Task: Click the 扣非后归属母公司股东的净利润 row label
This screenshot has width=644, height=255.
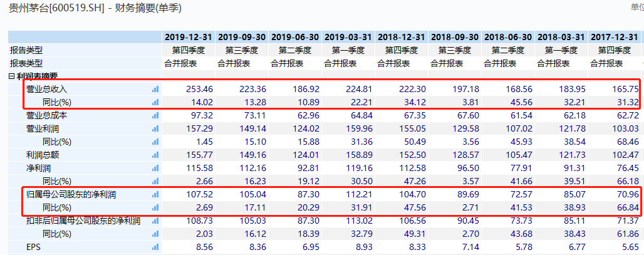Action: coord(83,221)
